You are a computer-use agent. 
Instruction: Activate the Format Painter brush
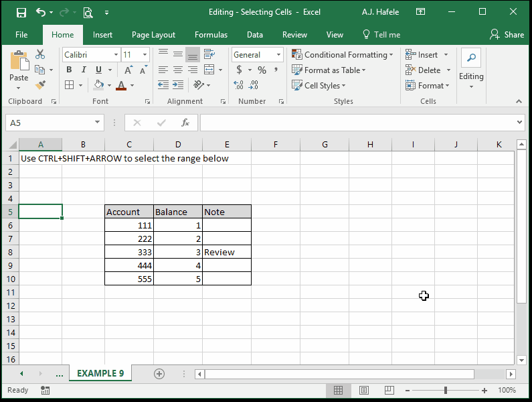pos(40,85)
